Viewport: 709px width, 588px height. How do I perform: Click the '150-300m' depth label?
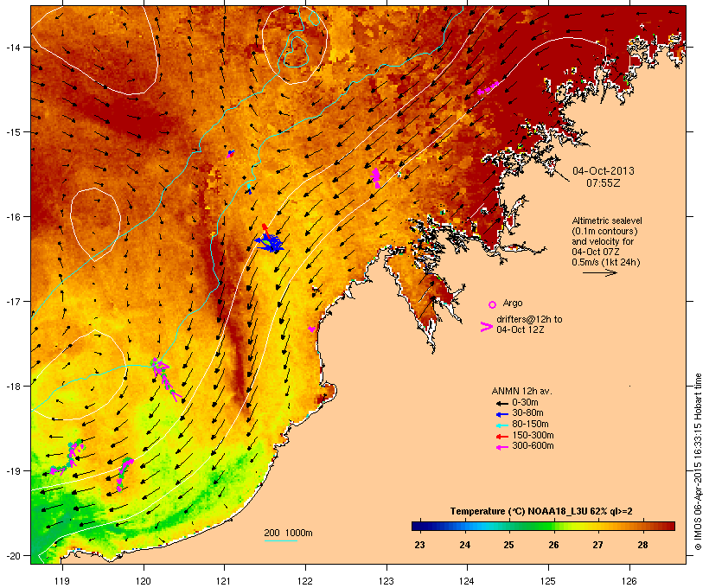pyautogui.click(x=533, y=435)
